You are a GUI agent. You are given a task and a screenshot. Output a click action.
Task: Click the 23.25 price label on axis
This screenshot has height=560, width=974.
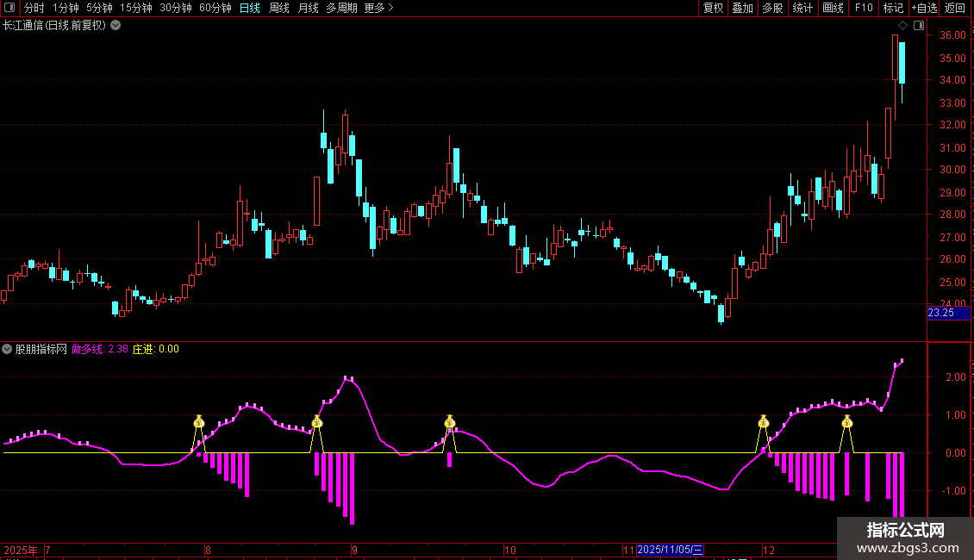(940, 313)
